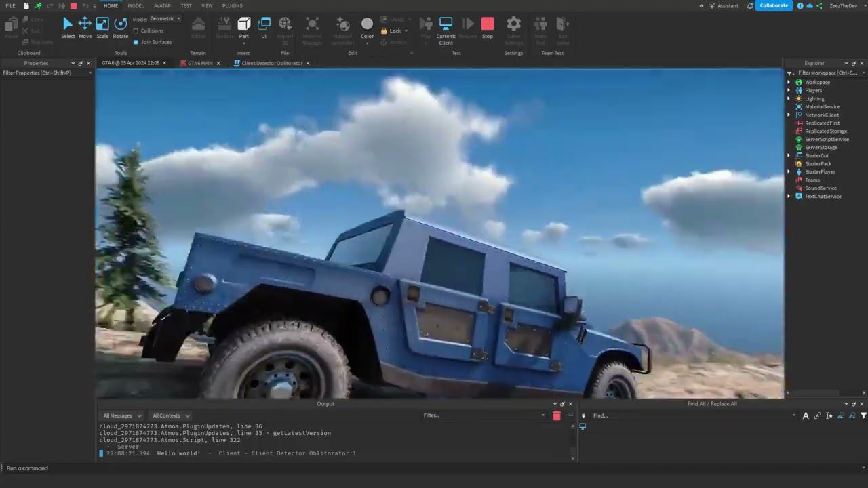Open the Assistant panel

[724, 5]
